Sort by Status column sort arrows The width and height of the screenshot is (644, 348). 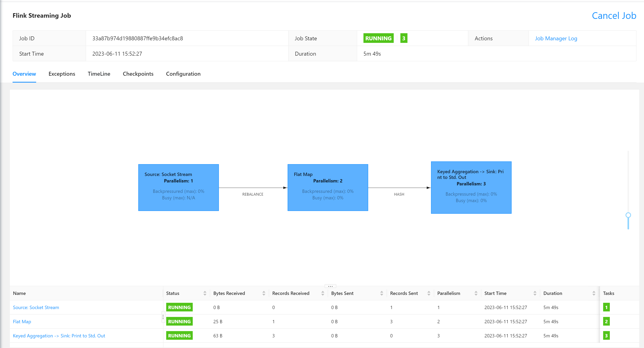pyautogui.click(x=205, y=293)
